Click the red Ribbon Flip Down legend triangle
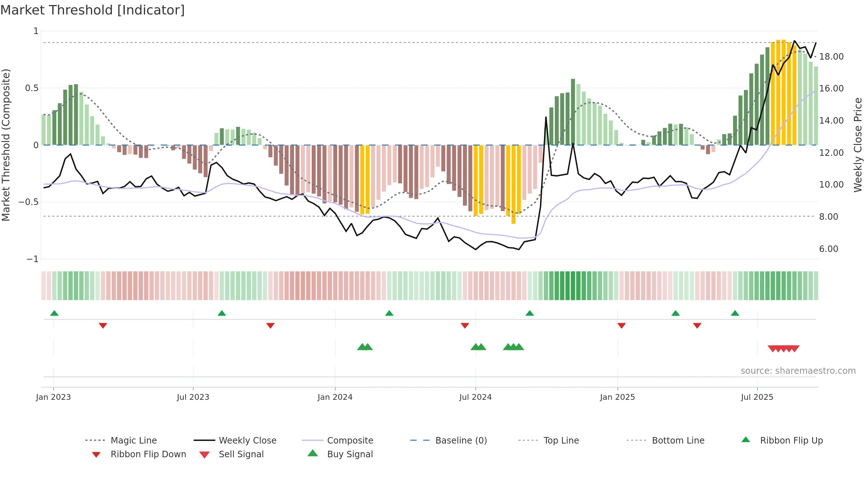The width and height of the screenshot is (868, 488). pyautogui.click(x=96, y=455)
